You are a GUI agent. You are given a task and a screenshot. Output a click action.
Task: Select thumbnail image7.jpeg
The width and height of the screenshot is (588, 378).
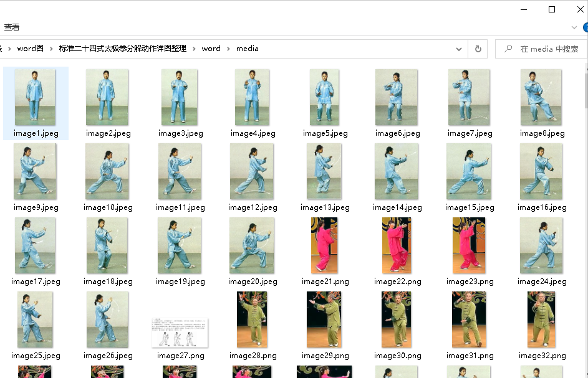(x=469, y=97)
